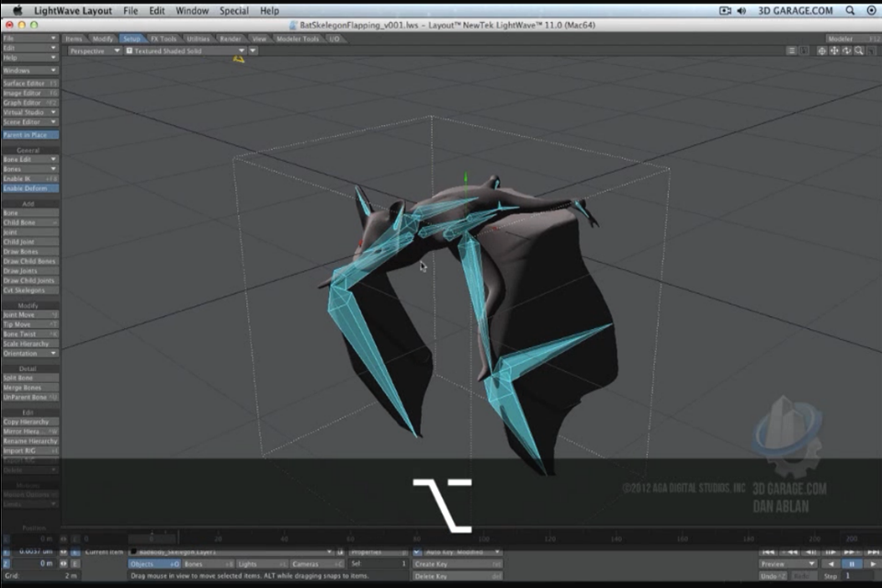This screenshot has height=588, width=882.
Task: Click the viewport center/target icon
Action: [x=821, y=51]
